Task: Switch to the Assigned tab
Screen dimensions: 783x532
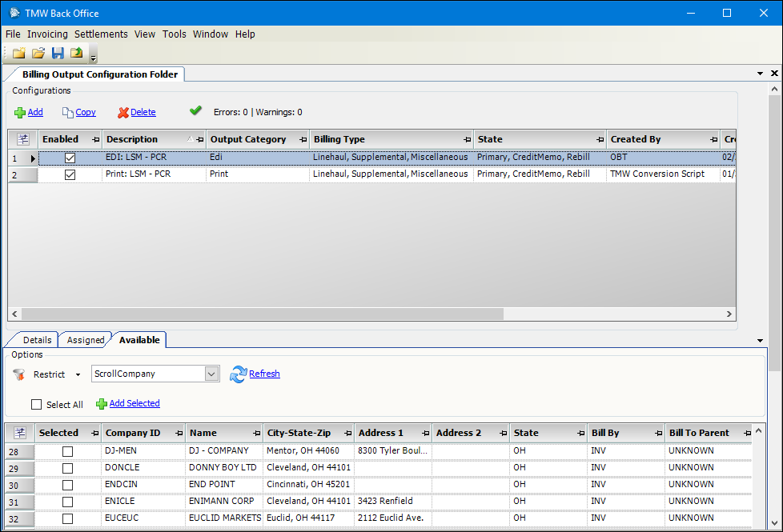Action: [86, 340]
